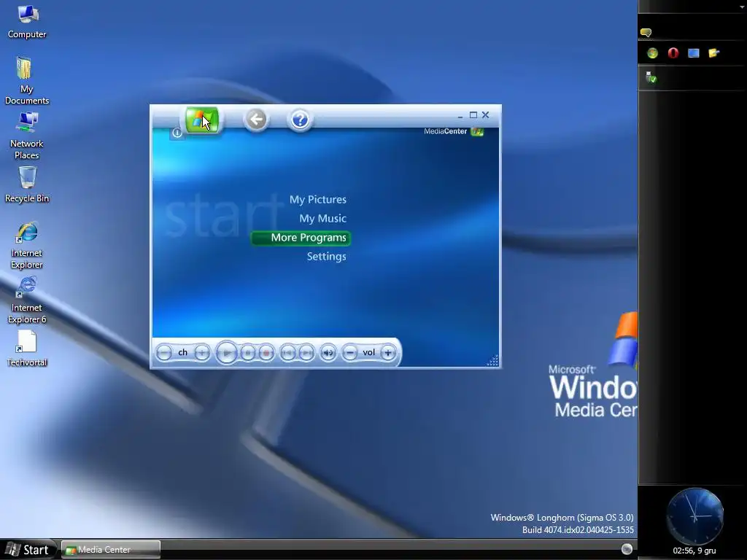Click the green Media Center start button
Screen dimensions: 747x560
(x=202, y=120)
